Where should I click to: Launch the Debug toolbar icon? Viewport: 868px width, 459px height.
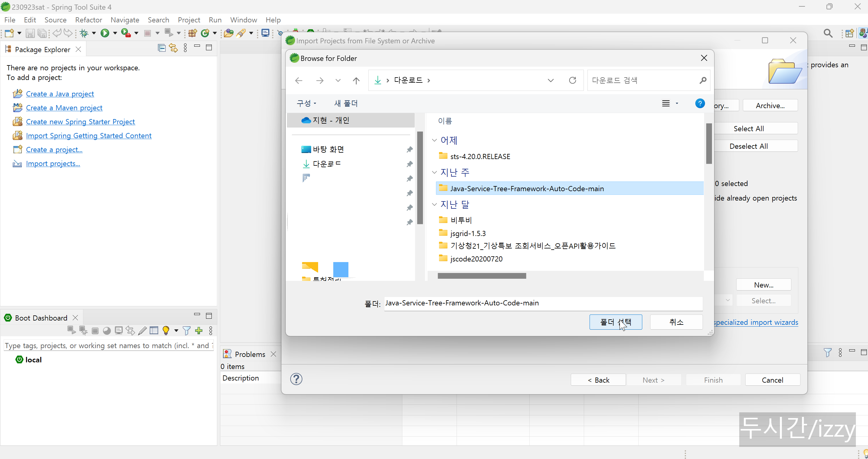(x=84, y=33)
